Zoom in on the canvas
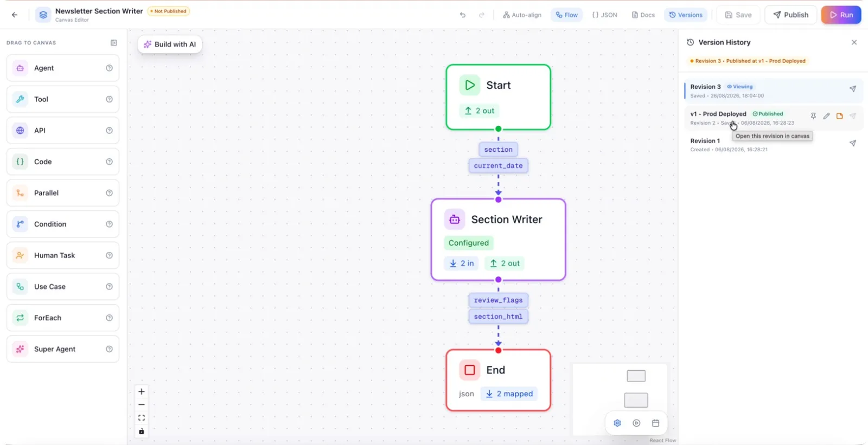The image size is (868, 445). (142, 391)
